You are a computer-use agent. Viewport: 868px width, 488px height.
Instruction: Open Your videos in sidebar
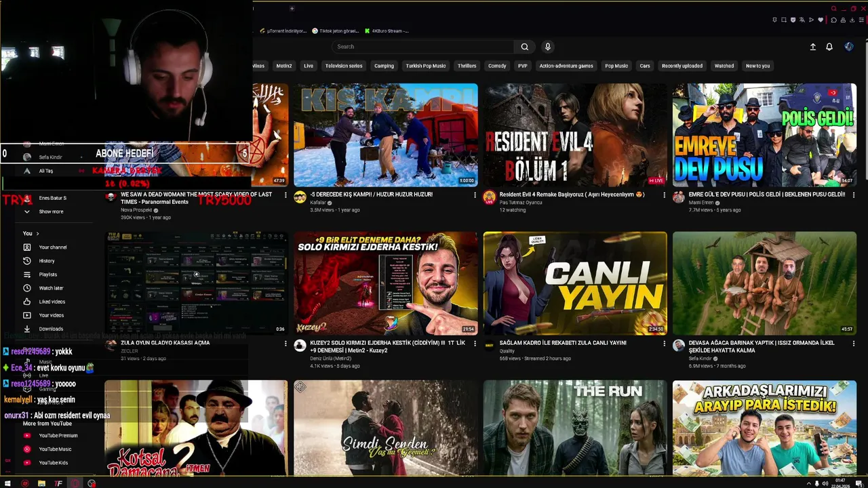pyautogui.click(x=52, y=315)
